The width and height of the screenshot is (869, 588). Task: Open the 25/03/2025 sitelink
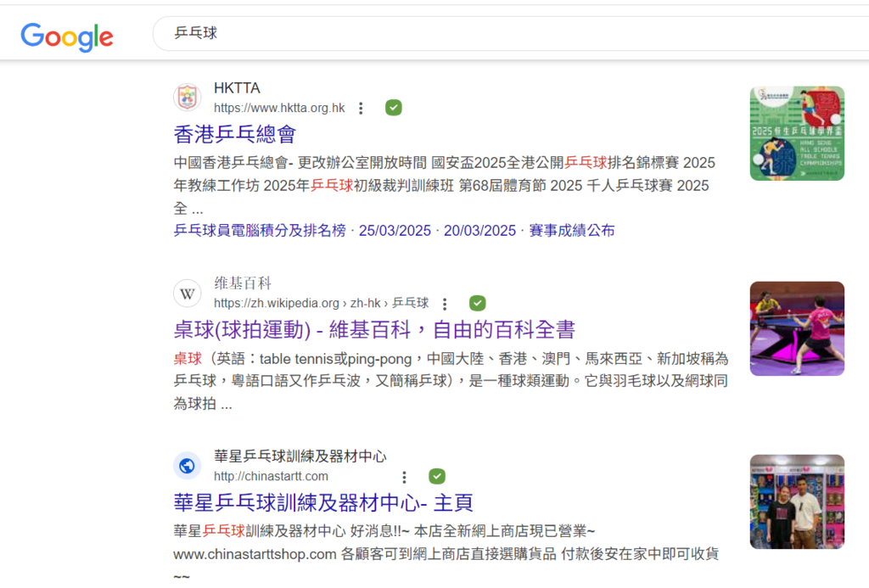(x=395, y=231)
